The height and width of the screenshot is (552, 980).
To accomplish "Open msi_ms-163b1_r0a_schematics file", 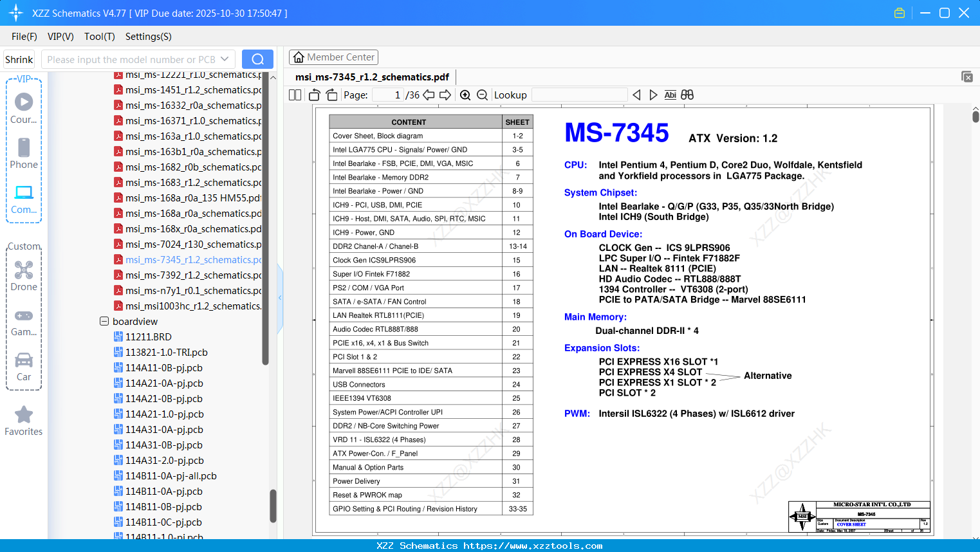I will tap(188, 152).
